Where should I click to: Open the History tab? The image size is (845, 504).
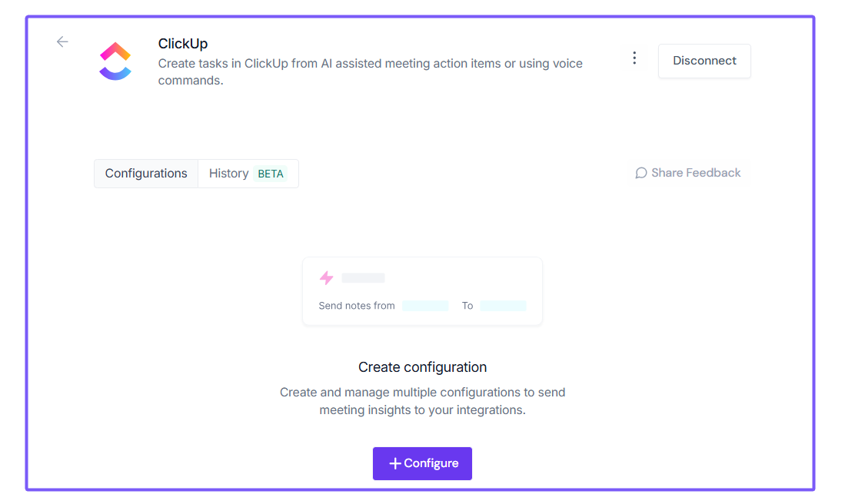pyautogui.click(x=228, y=174)
